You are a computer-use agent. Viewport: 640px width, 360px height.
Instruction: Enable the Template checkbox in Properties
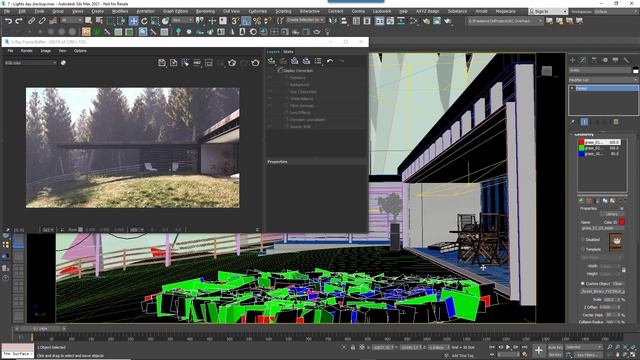(x=582, y=249)
